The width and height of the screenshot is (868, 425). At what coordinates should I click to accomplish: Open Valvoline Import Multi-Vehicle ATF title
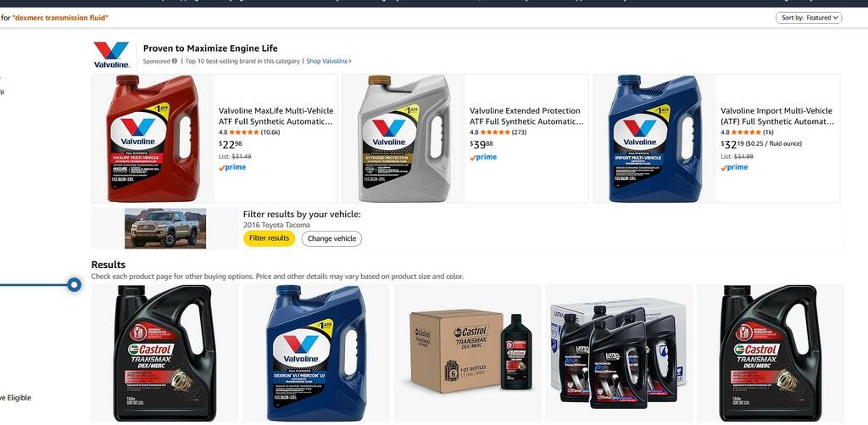[x=777, y=116]
